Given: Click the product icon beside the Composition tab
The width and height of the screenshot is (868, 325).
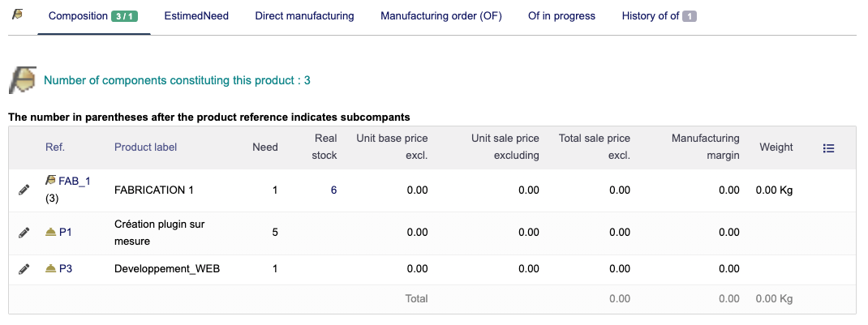Looking at the screenshot, I should (x=17, y=15).
